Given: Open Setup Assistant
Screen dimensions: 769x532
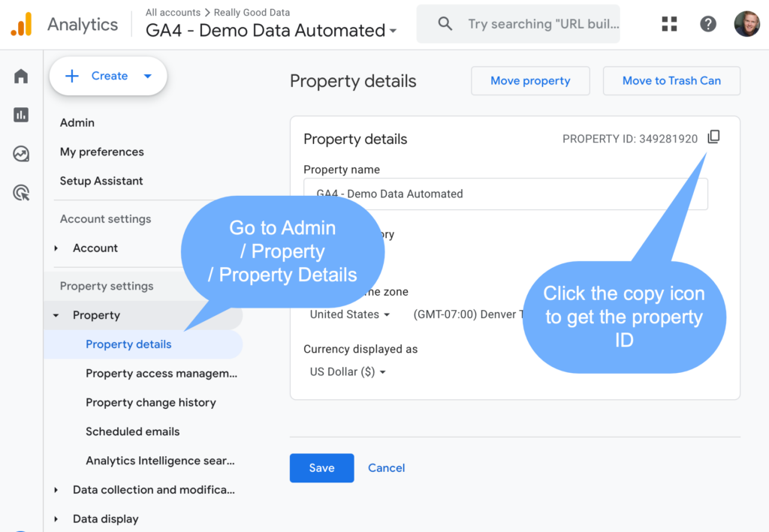Looking at the screenshot, I should [101, 181].
